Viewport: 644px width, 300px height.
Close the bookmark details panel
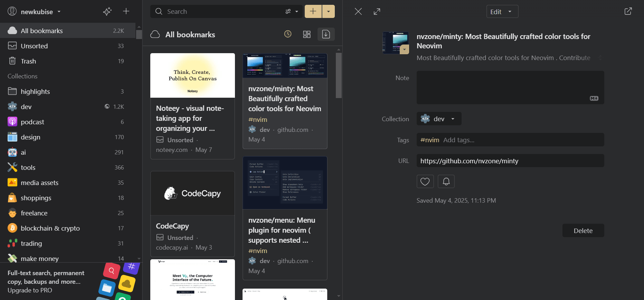358,11
